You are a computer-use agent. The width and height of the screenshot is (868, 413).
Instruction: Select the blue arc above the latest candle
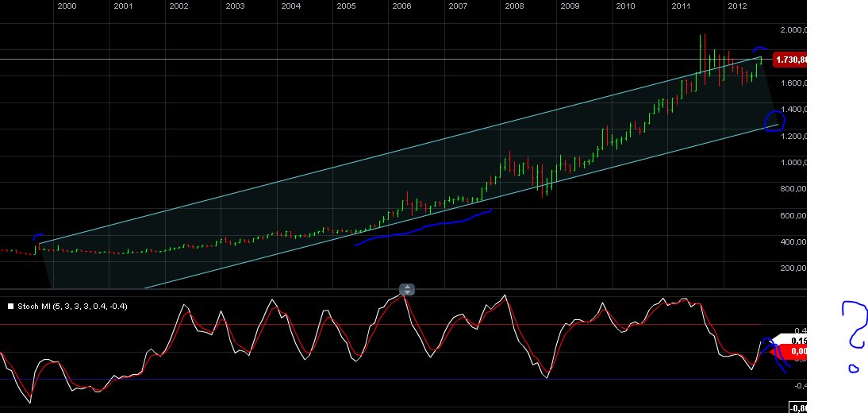pos(759,50)
